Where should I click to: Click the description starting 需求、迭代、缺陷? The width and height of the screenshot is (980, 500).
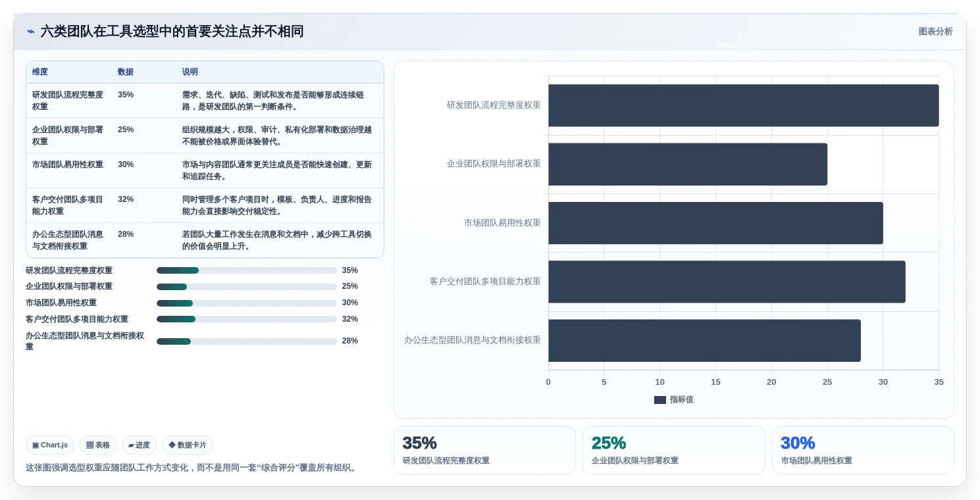(x=277, y=101)
